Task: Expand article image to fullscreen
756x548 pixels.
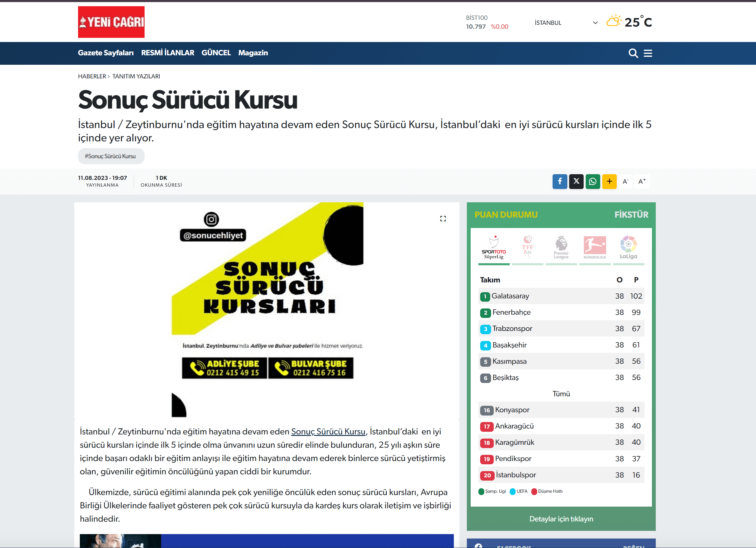Action: 443,219
